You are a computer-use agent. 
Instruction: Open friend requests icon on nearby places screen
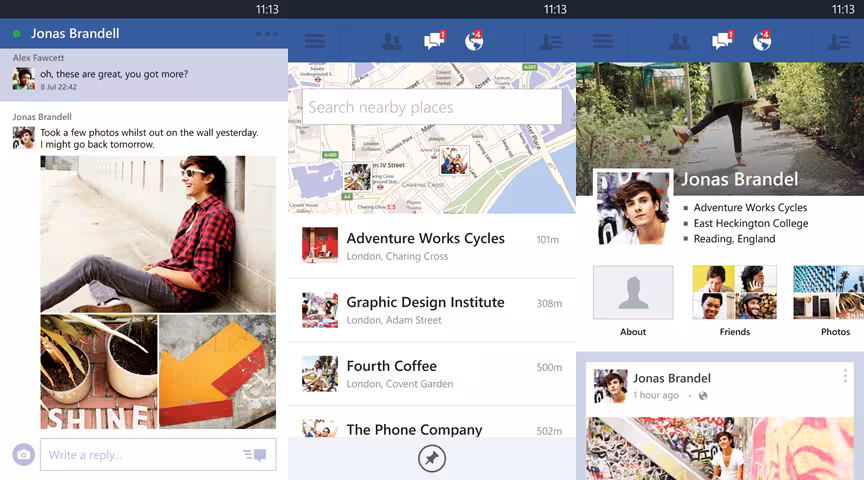(392, 42)
